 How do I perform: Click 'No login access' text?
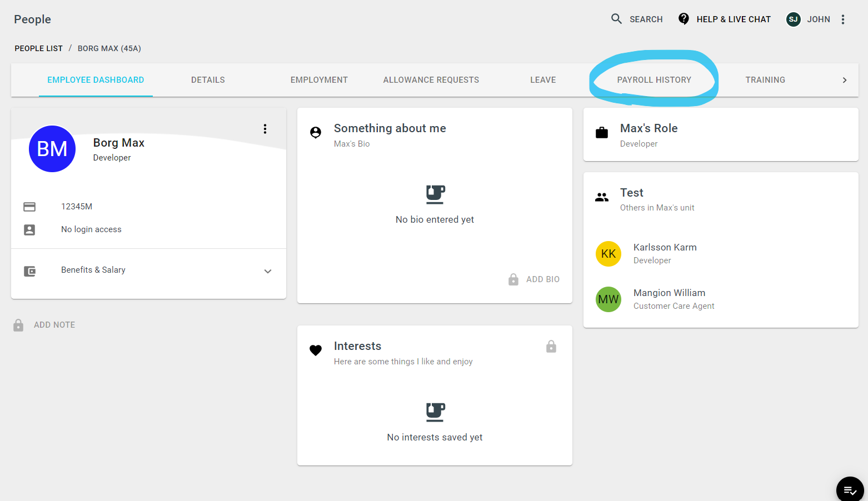pos(91,229)
